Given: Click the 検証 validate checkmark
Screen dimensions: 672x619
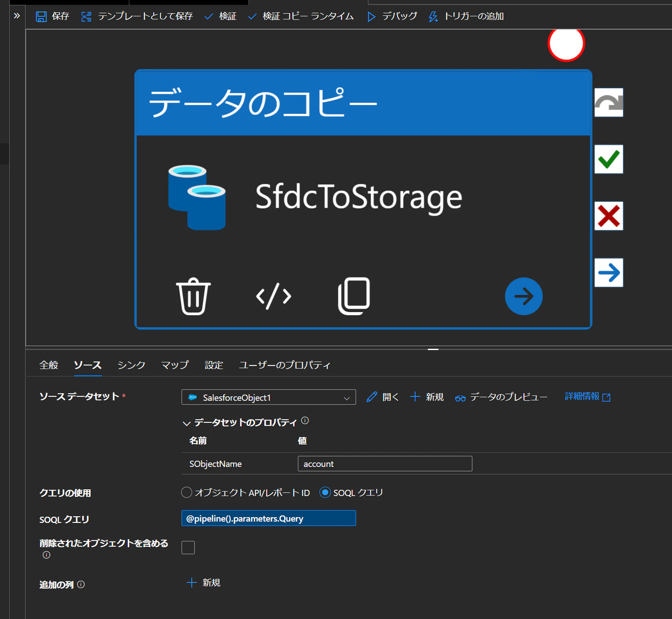Looking at the screenshot, I should (209, 17).
